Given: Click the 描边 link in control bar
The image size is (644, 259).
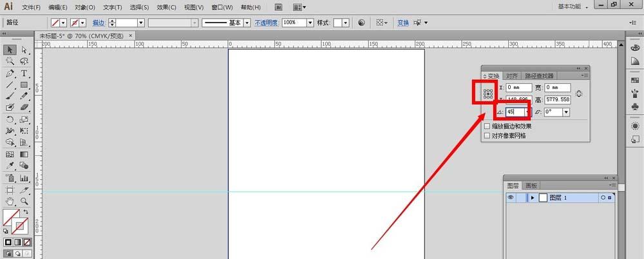Looking at the screenshot, I should [x=99, y=23].
